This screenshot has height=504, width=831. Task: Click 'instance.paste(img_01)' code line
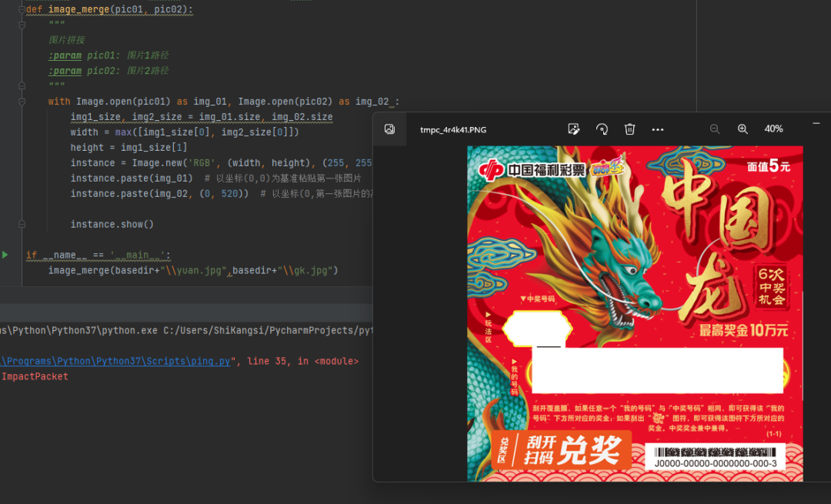point(132,178)
